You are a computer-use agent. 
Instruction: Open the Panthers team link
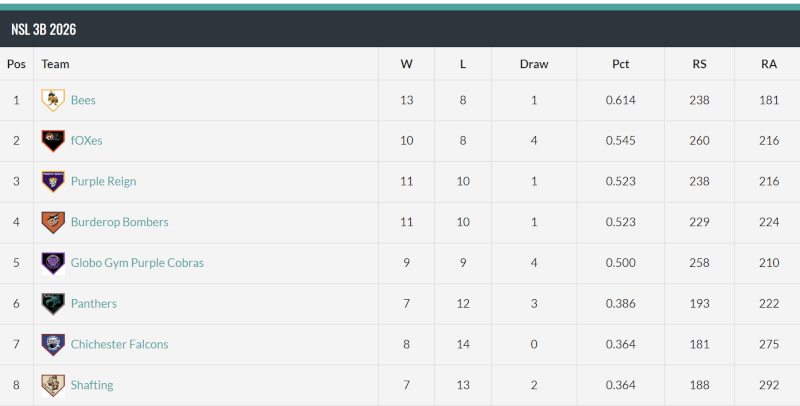[x=94, y=303]
